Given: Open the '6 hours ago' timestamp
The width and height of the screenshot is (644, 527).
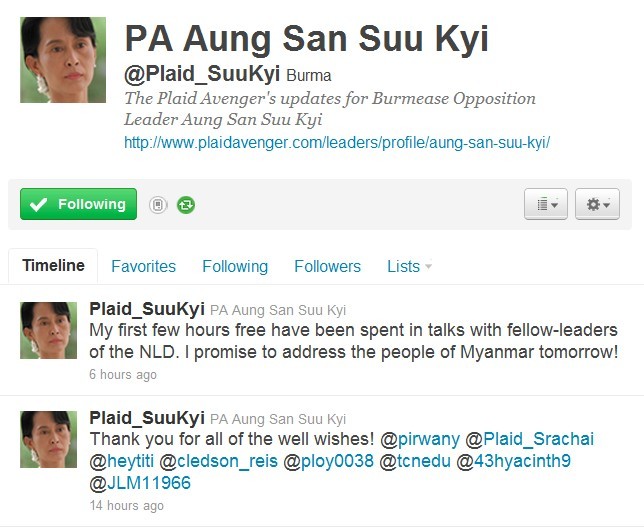Looking at the screenshot, I should [x=123, y=375].
